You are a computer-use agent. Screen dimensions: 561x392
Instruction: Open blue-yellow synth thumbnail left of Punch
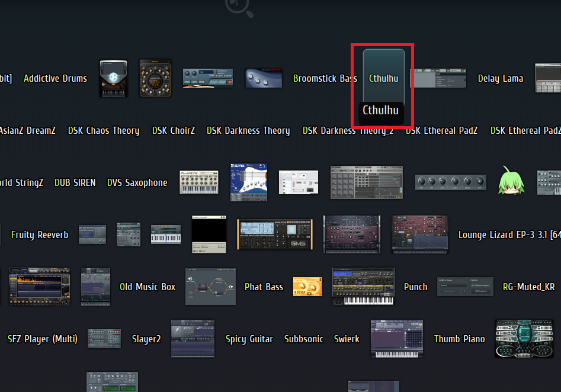[363, 287]
